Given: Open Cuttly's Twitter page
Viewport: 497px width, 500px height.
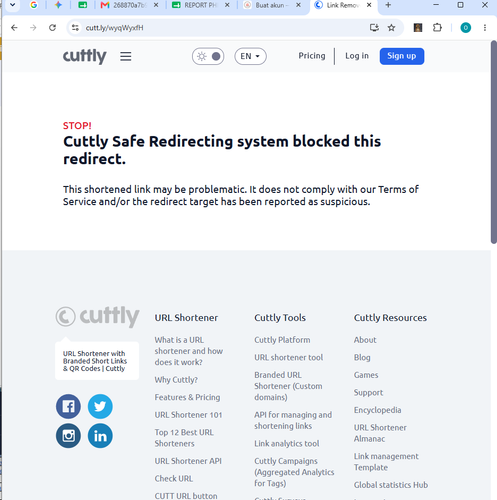Looking at the screenshot, I should click(x=100, y=406).
